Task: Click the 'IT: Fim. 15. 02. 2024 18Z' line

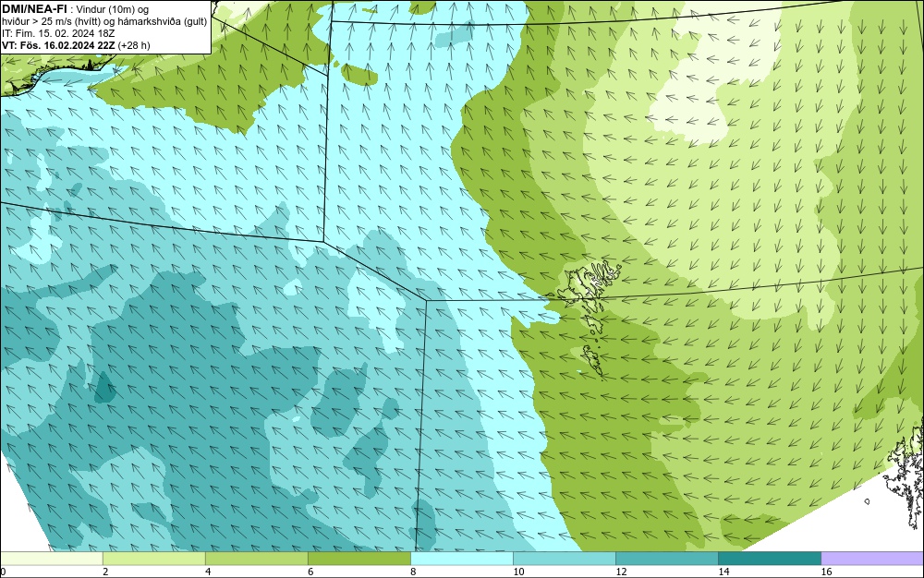Action: [x=58, y=33]
